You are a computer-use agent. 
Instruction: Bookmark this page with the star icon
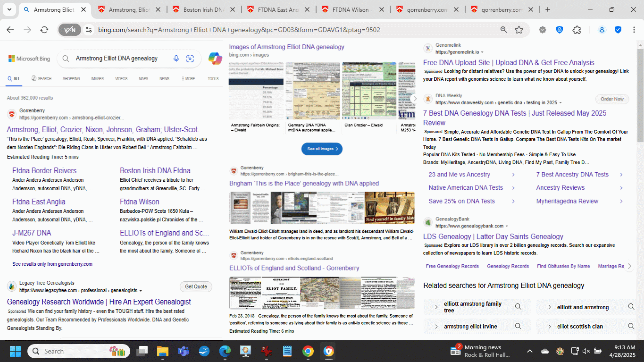click(519, 30)
